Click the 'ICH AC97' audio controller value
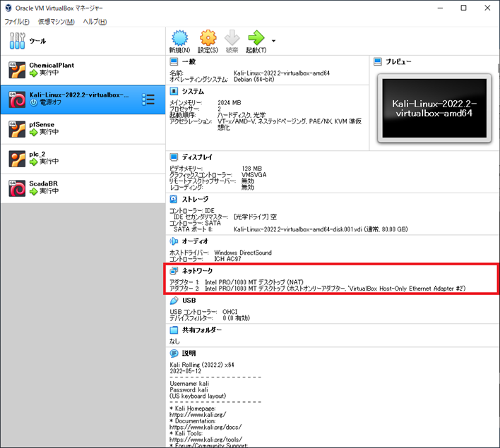 point(227,259)
